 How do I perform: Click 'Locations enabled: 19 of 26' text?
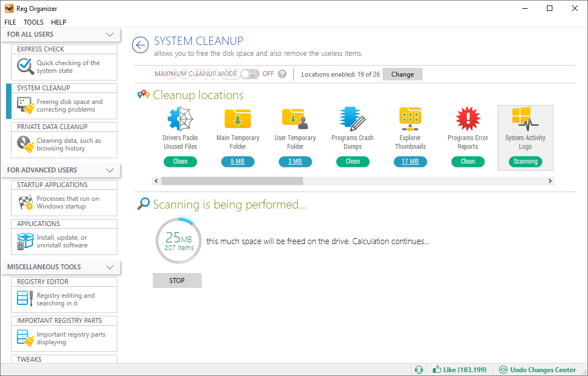340,74
